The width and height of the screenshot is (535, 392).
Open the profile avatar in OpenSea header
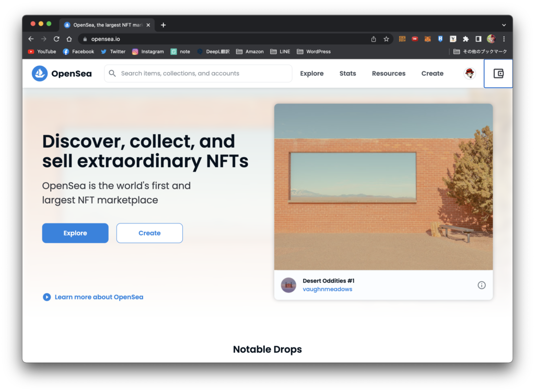point(470,73)
